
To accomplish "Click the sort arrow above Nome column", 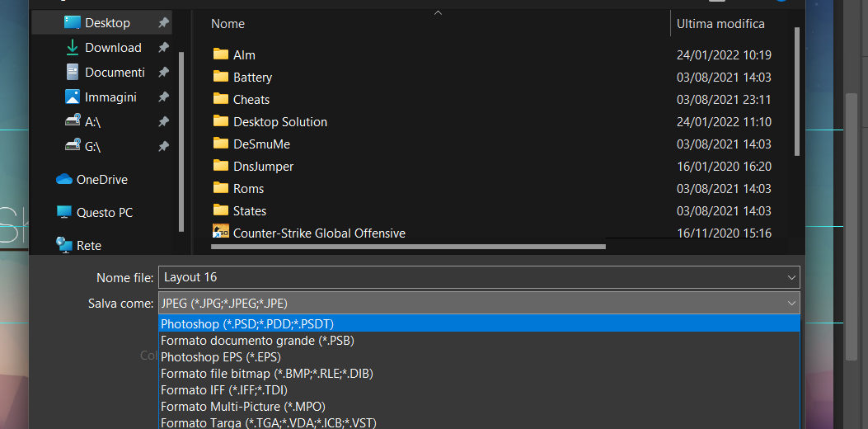I will tap(438, 12).
